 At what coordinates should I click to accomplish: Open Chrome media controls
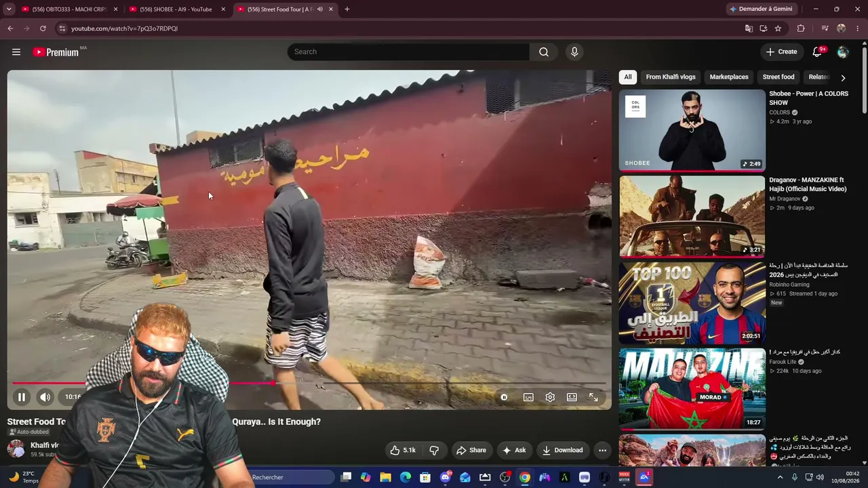coord(825,28)
